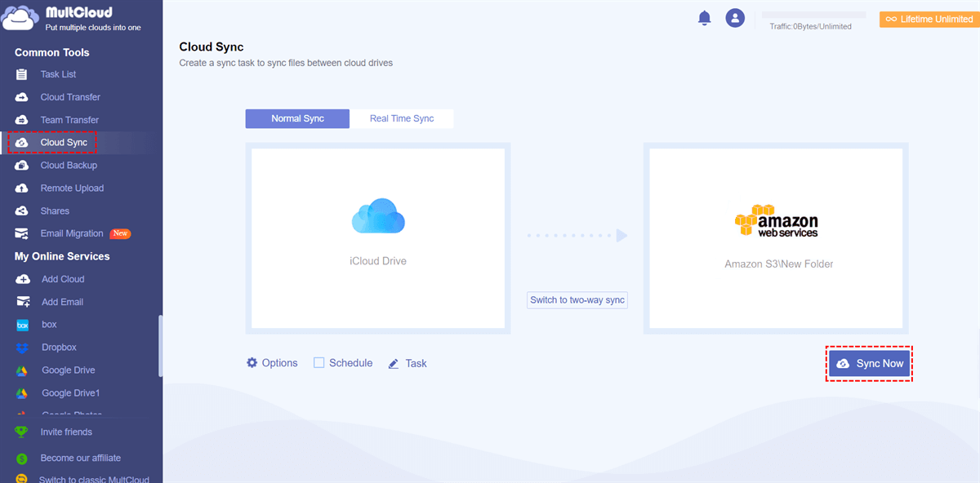Select Google Drive1 in services list
980x483 pixels.
coord(70,393)
